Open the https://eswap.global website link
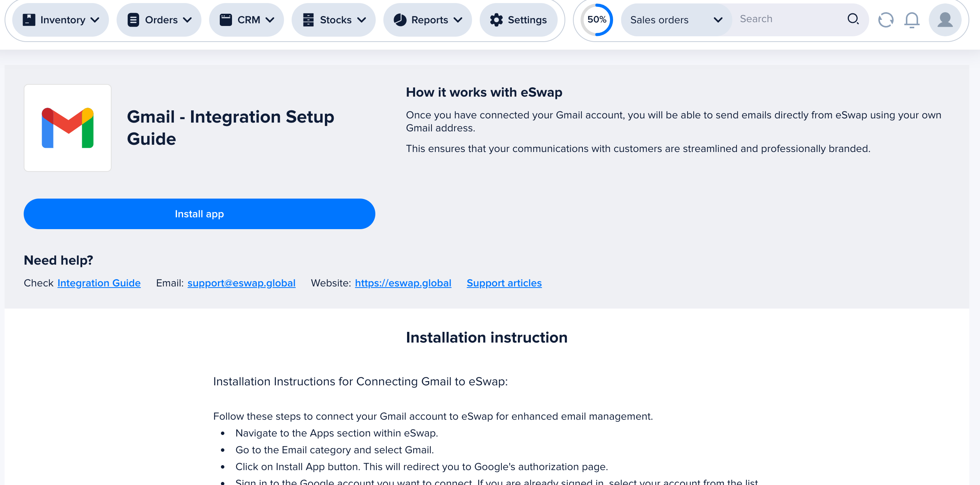The height and width of the screenshot is (485, 980). (x=403, y=283)
